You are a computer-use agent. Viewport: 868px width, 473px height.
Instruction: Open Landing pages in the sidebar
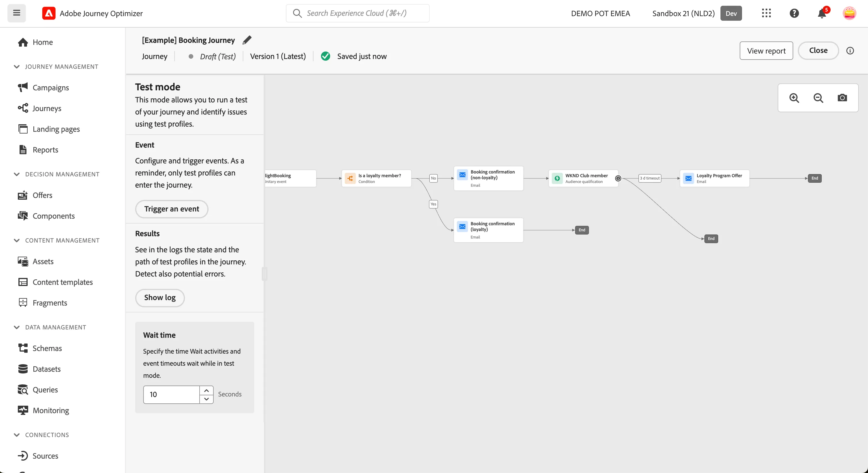(x=49, y=129)
